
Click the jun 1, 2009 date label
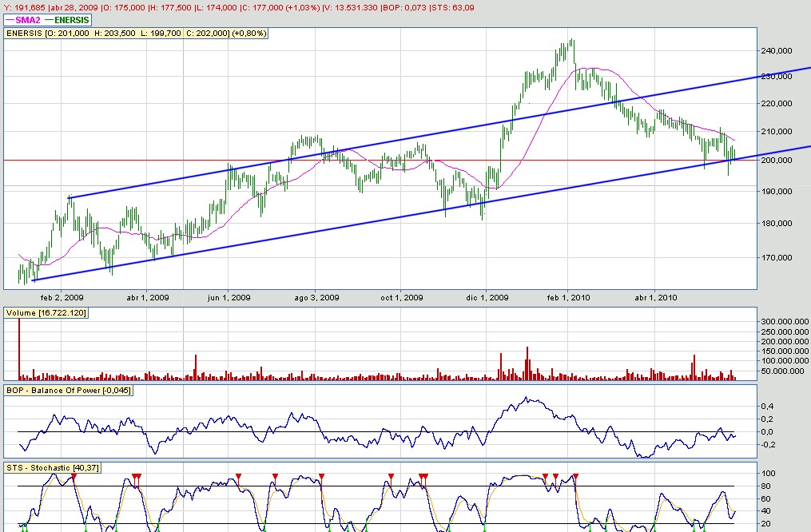(229, 298)
